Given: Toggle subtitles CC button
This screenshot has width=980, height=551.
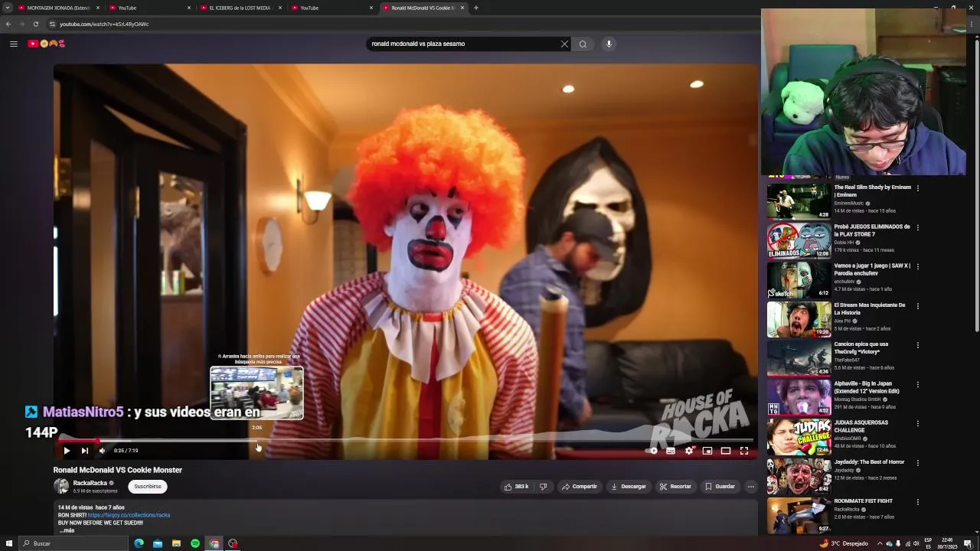Looking at the screenshot, I should point(671,451).
